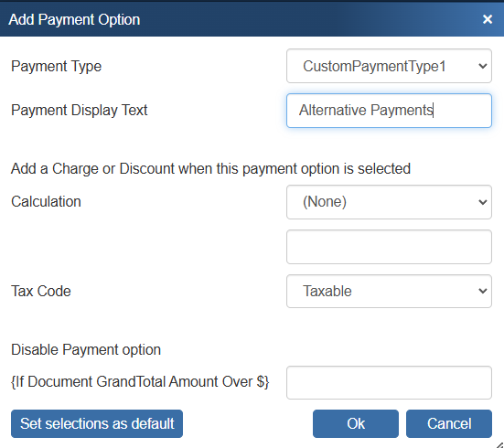
Task: Click the empty amount field below Calculation
Action: [x=389, y=247]
